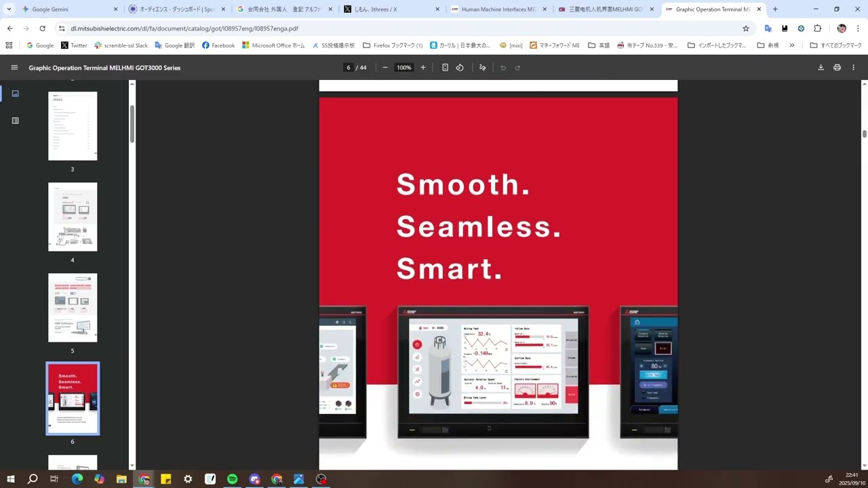Open マネーフォワード ME bookmark

(555, 45)
